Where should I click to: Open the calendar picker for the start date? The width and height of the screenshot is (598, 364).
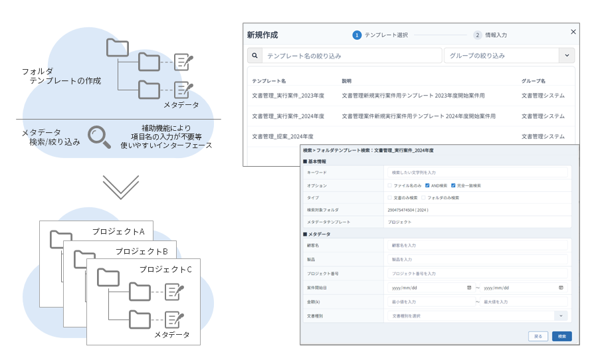(x=469, y=288)
